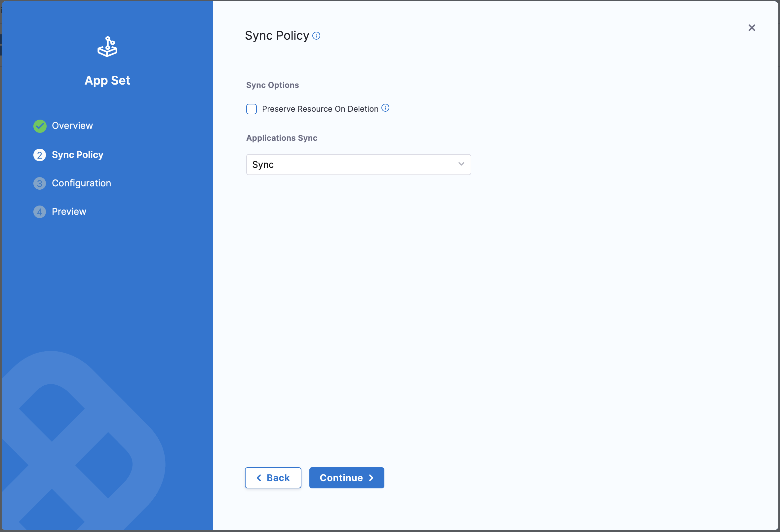Click the Sync Policy page heading
The width and height of the screenshot is (780, 532).
(x=277, y=36)
